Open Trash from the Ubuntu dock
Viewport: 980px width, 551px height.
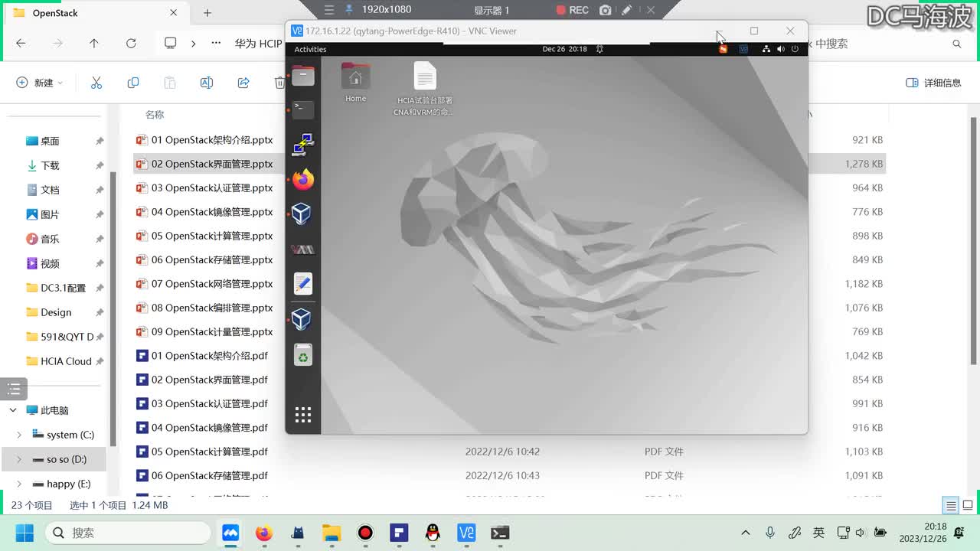pos(303,354)
